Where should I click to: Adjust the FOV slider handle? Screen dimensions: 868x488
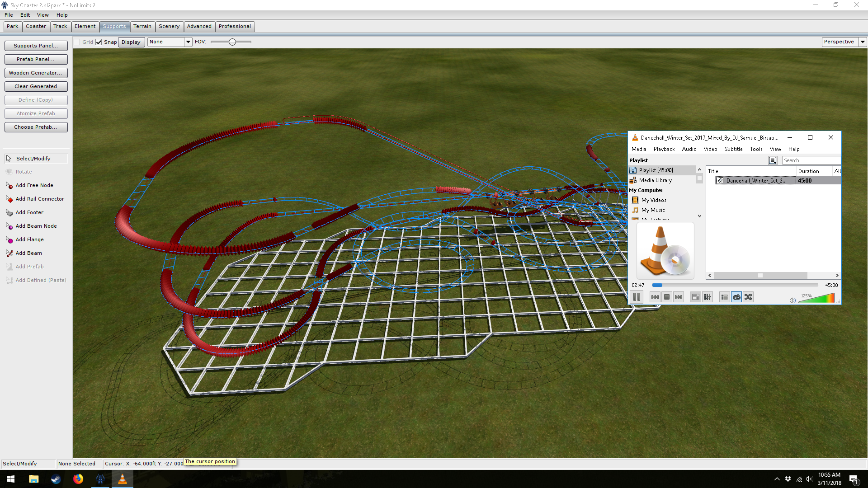point(232,42)
